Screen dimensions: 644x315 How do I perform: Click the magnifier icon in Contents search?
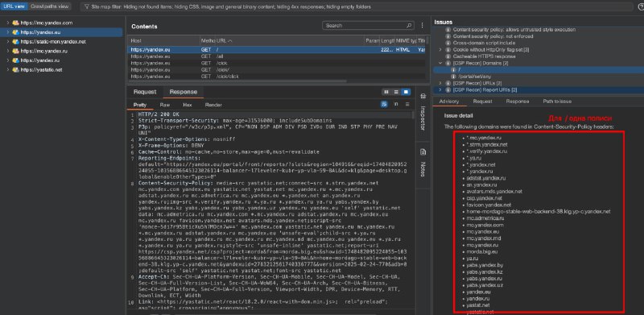click(408, 26)
